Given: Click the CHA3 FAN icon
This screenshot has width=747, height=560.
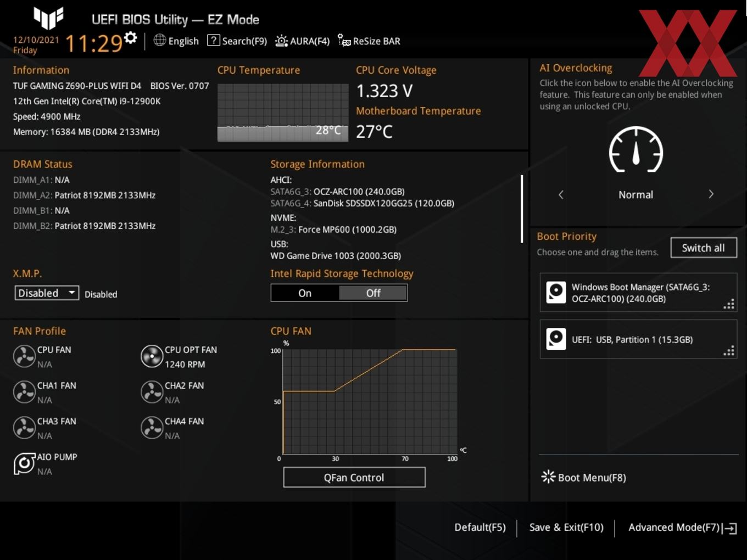Looking at the screenshot, I should [x=24, y=428].
